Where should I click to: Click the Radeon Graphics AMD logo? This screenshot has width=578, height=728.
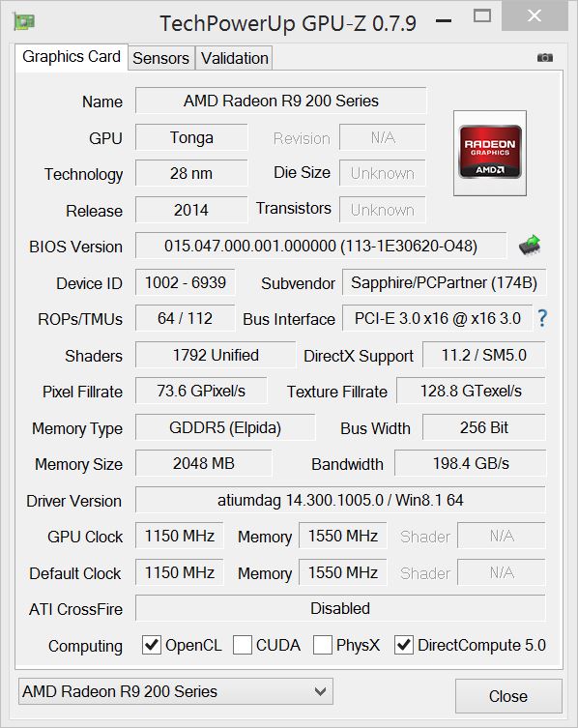tap(490, 153)
